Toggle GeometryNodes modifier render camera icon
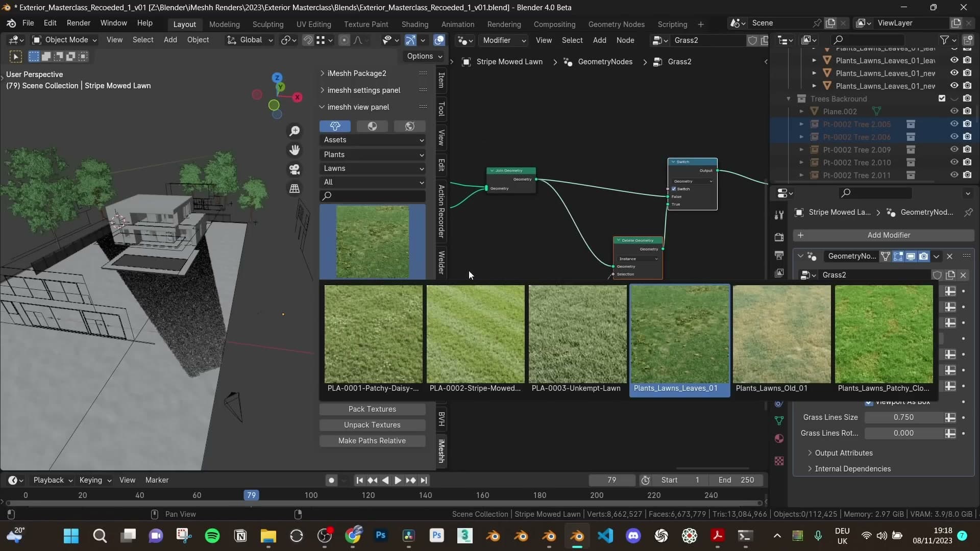This screenshot has height=551, width=980. click(923, 256)
